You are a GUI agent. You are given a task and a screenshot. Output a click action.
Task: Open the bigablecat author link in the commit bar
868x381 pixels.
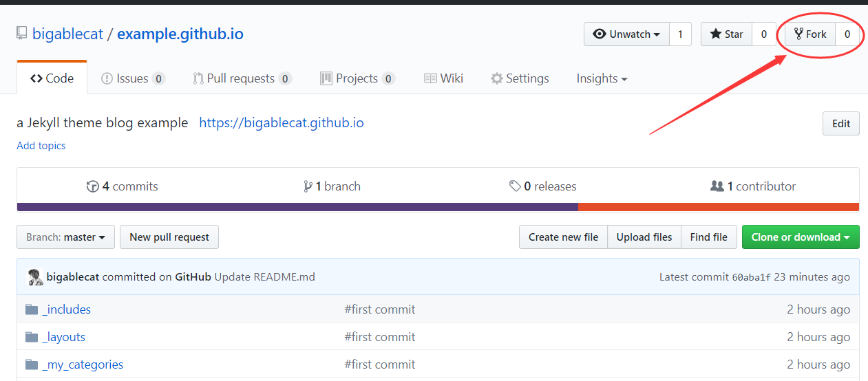point(73,277)
